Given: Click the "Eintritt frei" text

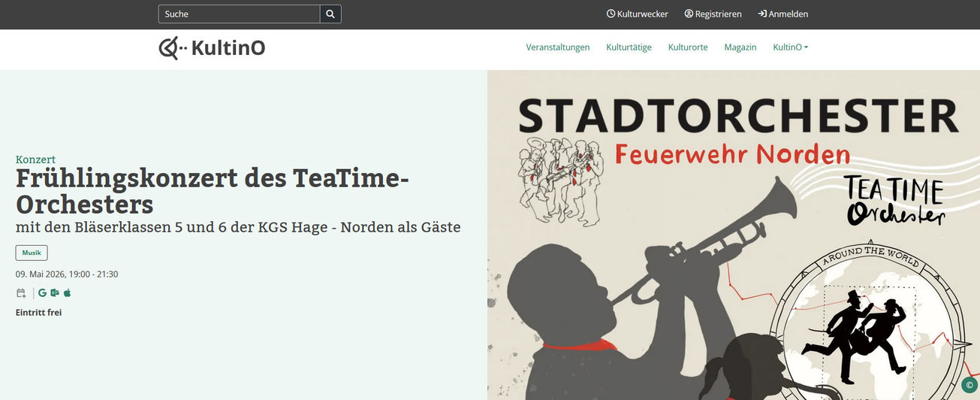Looking at the screenshot, I should 38,312.
